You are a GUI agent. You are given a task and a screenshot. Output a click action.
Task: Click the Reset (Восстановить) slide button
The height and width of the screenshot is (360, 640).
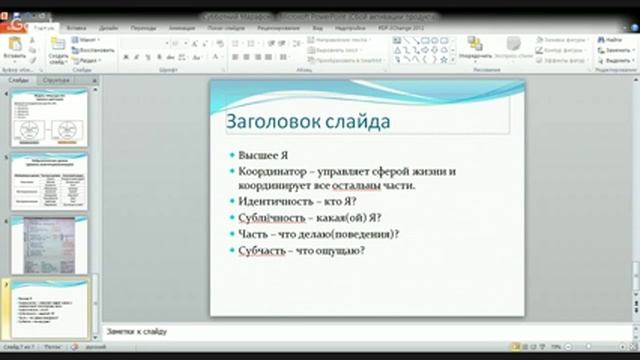pos(93,50)
